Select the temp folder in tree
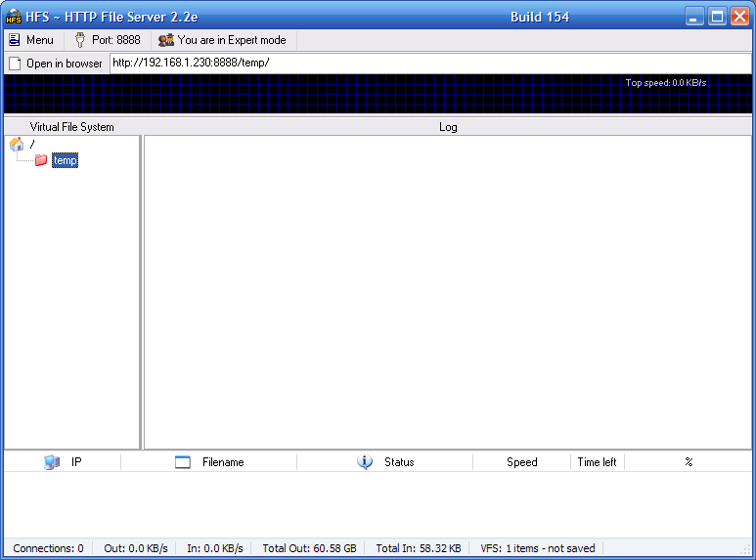The image size is (756, 560). point(65,160)
